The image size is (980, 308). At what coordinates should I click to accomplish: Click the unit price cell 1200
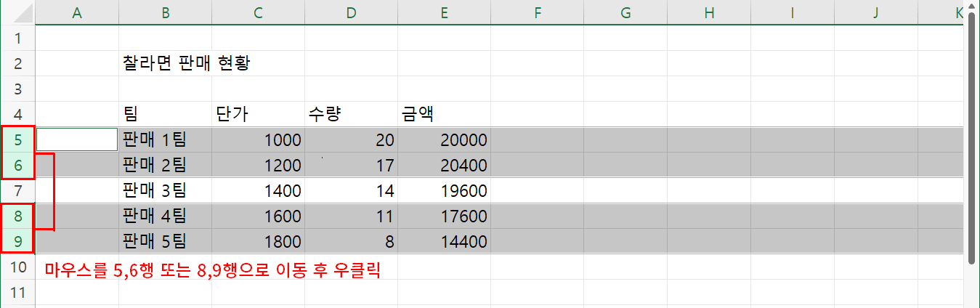point(259,165)
